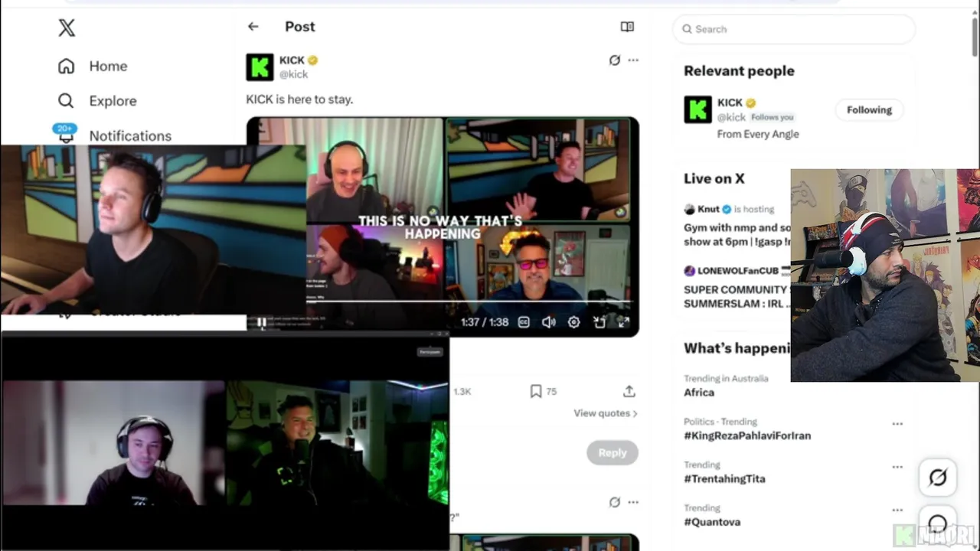
Task: Expand the video to fullscreen
Action: pyautogui.click(x=623, y=322)
